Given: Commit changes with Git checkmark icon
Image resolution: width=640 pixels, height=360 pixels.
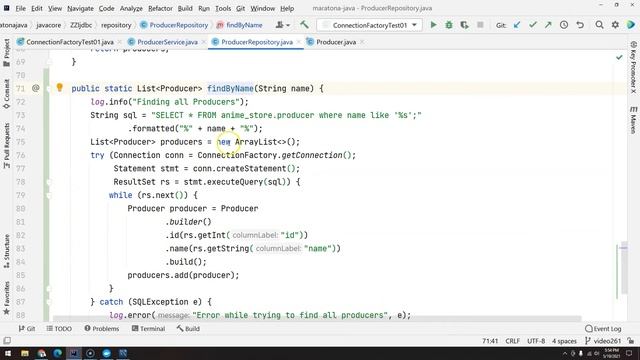Looking at the screenshot, I should click(533, 25).
